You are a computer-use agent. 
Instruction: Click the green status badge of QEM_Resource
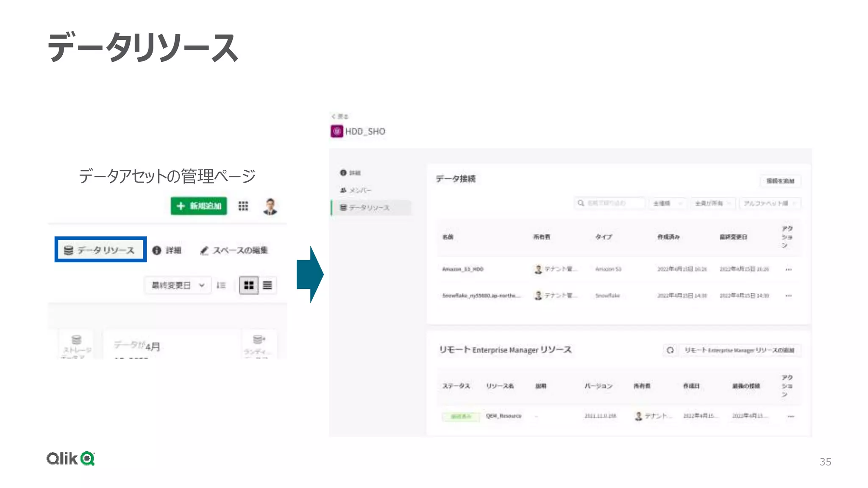click(461, 416)
